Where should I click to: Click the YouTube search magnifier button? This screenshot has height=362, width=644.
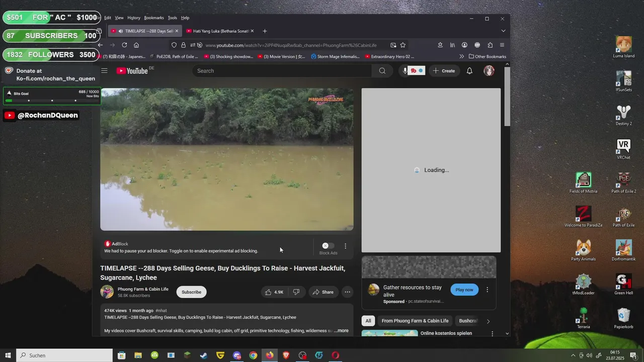(x=382, y=71)
